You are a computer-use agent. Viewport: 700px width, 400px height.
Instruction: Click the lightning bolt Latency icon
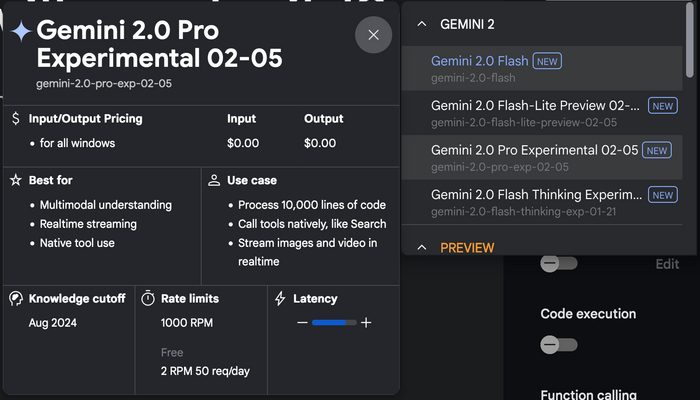click(x=279, y=298)
